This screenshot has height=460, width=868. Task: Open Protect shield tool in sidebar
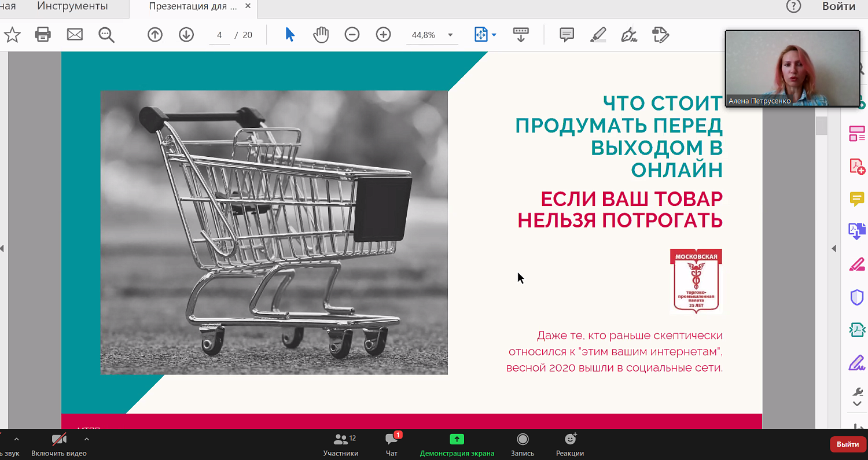(857, 297)
